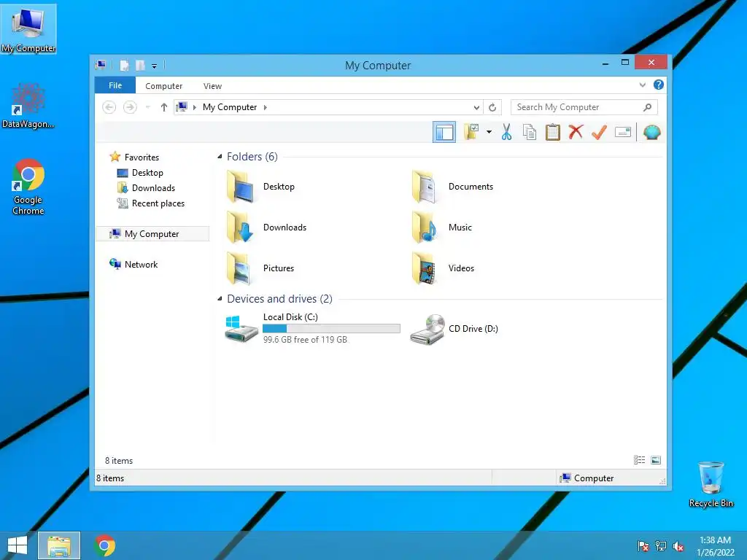This screenshot has height=560, width=747.
Task: Click the Copy documents icon
Action: 530,132
